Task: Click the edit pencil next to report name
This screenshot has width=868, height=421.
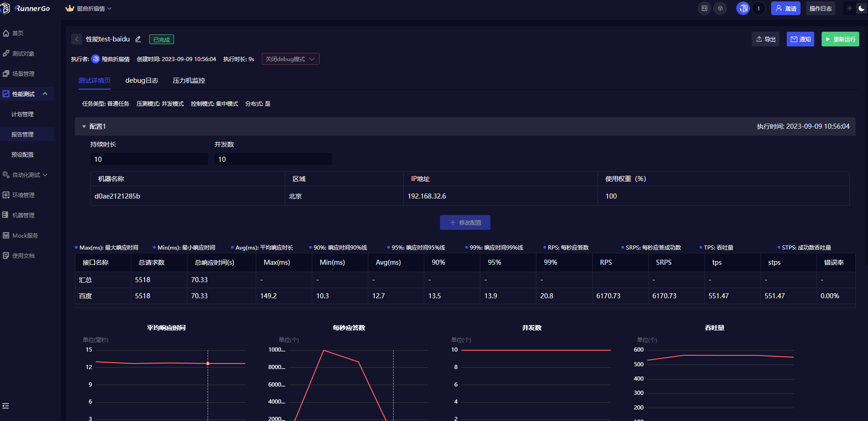Action: [138, 39]
